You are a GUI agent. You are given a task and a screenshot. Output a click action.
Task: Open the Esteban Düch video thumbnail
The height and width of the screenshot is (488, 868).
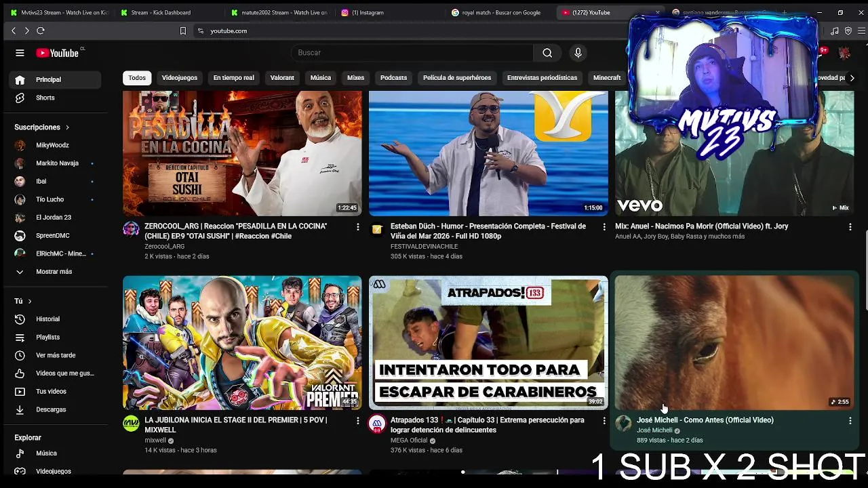(488, 153)
